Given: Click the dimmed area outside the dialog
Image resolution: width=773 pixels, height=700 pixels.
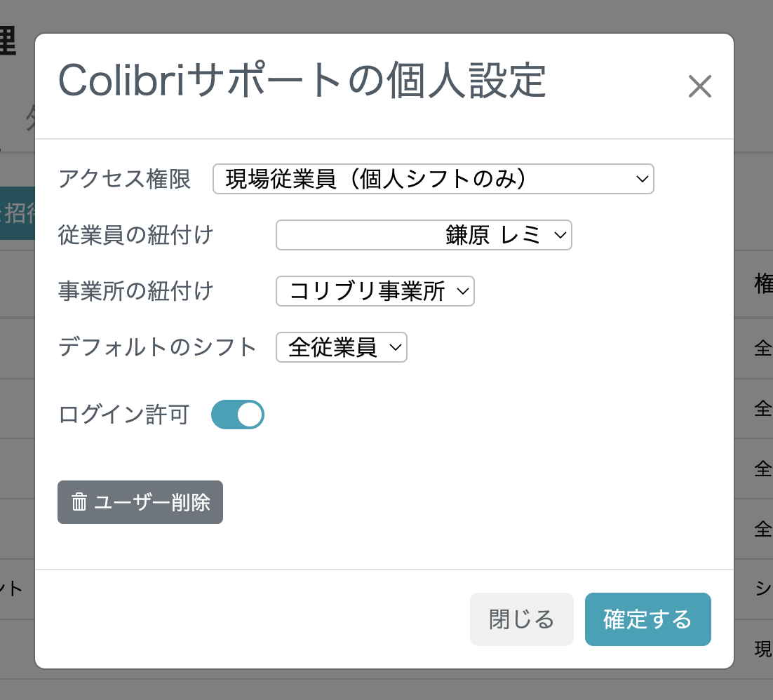Looking at the screenshot, I should pyautogui.click(x=387, y=687).
